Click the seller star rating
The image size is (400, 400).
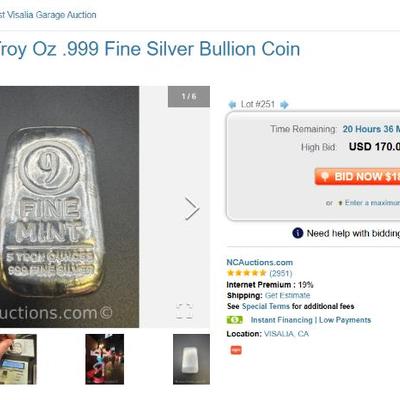click(246, 273)
